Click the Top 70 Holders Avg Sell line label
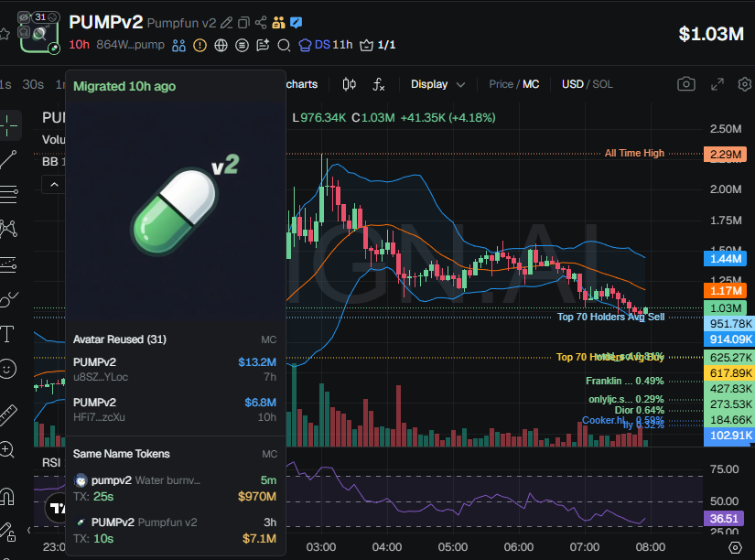Viewport: 755px width, 560px height. tap(610, 317)
